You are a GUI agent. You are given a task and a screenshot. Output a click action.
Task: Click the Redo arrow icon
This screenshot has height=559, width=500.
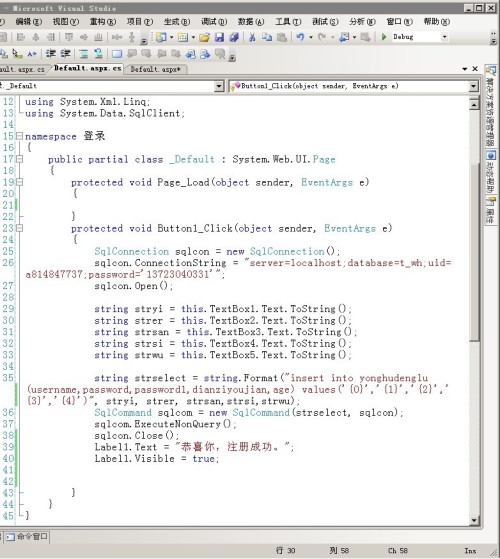(321, 37)
